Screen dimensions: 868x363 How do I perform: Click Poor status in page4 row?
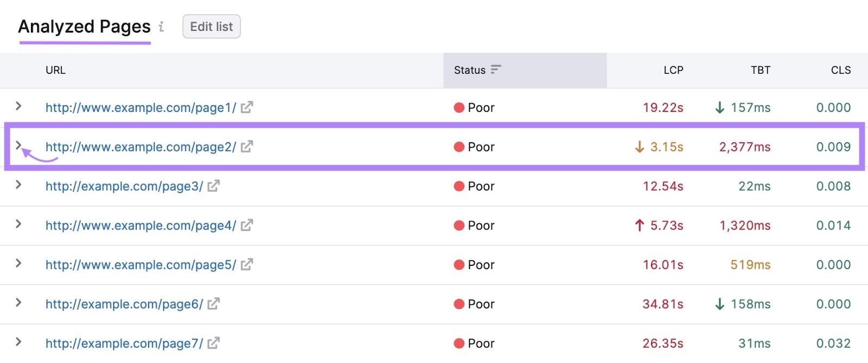(x=474, y=226)
